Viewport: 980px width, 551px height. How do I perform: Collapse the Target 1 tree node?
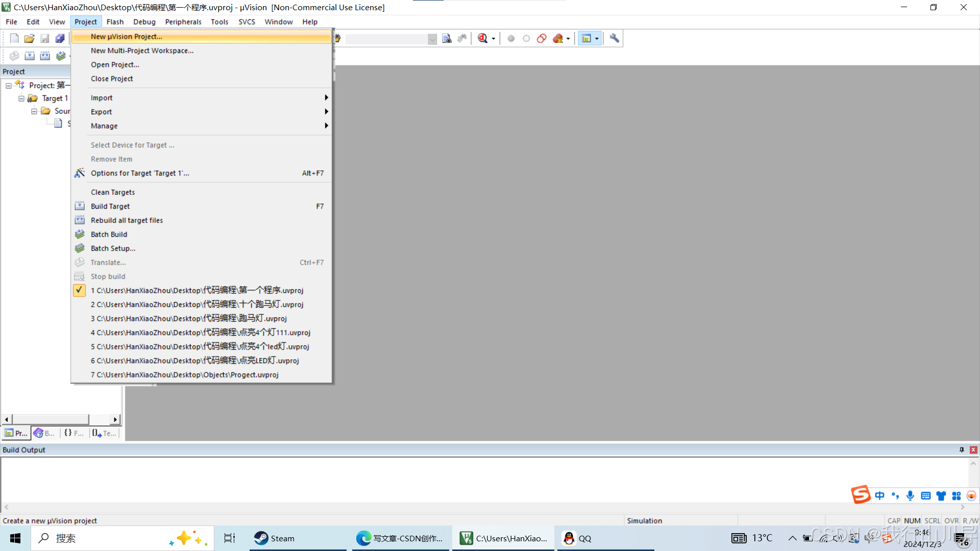click(x=21, y=98)
